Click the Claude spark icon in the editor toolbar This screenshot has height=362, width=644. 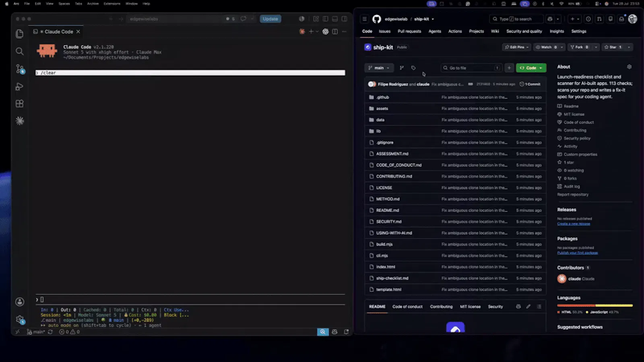[x=302, y=31]
